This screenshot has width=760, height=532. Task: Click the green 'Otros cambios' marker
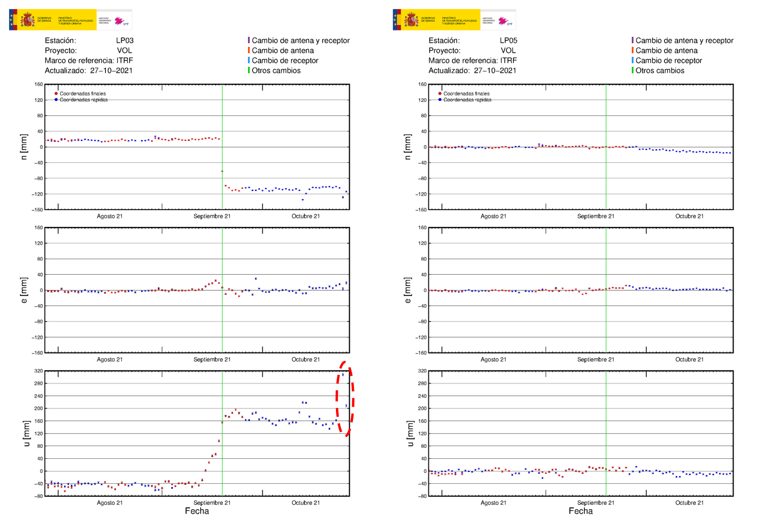click(249, 70)
